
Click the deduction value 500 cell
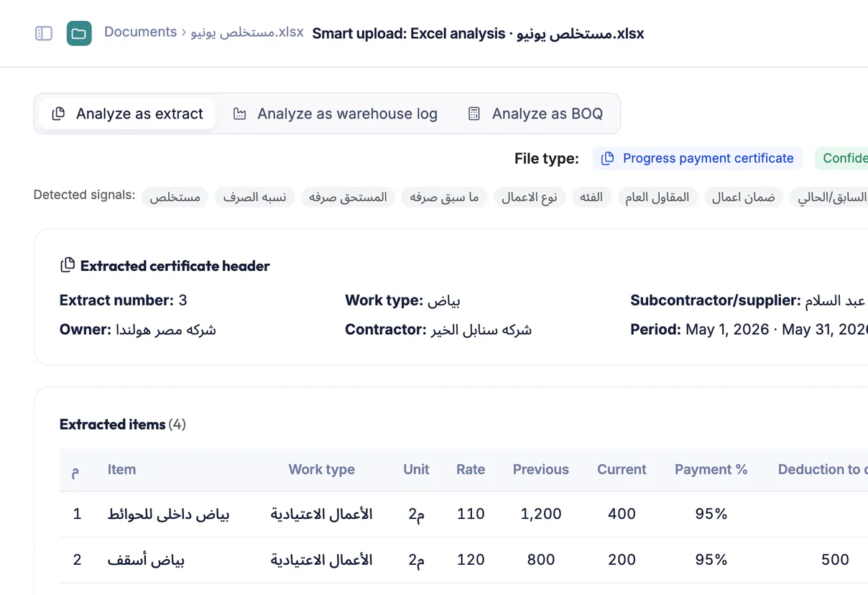click(x=835, y=560)
